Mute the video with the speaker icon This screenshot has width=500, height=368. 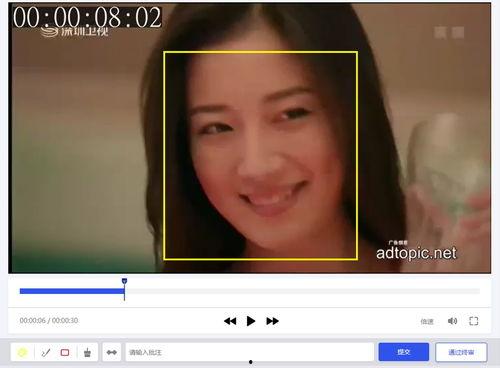[x=452, y=321]
